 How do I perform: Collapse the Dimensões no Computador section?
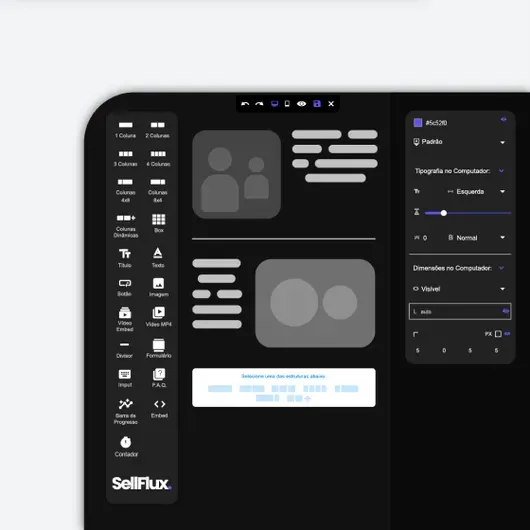coord(501,268)
